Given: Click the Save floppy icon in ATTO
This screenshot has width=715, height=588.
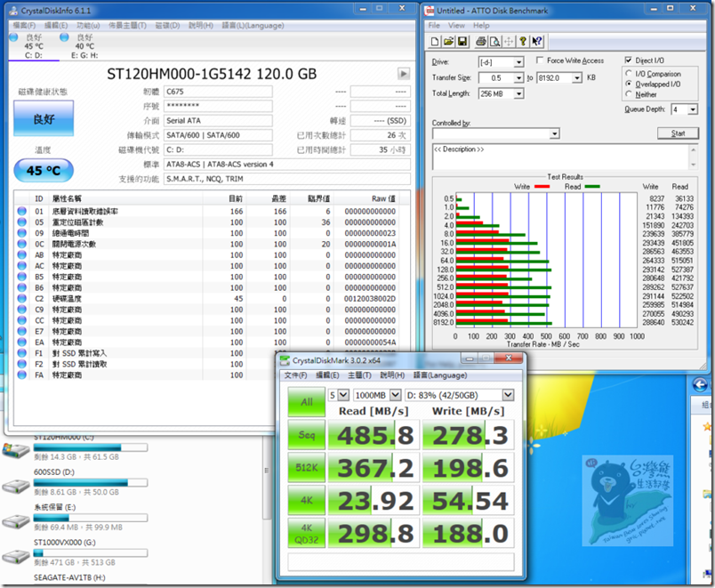Looking at the screenshot, I should (x=464, y=41).
